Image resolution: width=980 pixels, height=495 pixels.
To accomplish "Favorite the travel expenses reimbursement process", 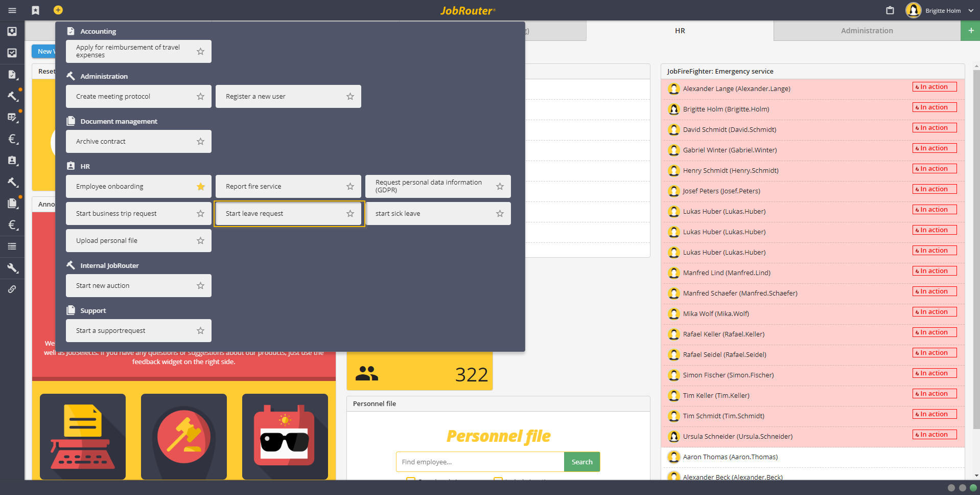I will point(200,51).
